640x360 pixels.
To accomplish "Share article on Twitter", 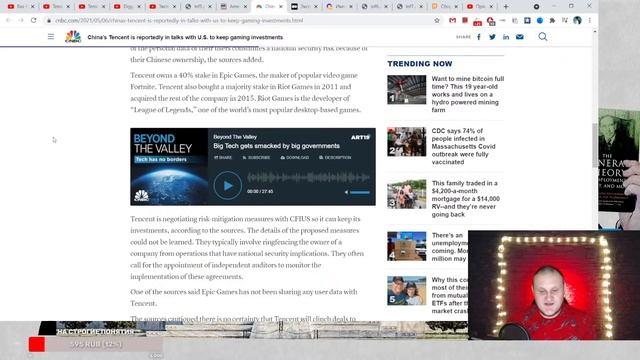I will [x=492, y=37].
